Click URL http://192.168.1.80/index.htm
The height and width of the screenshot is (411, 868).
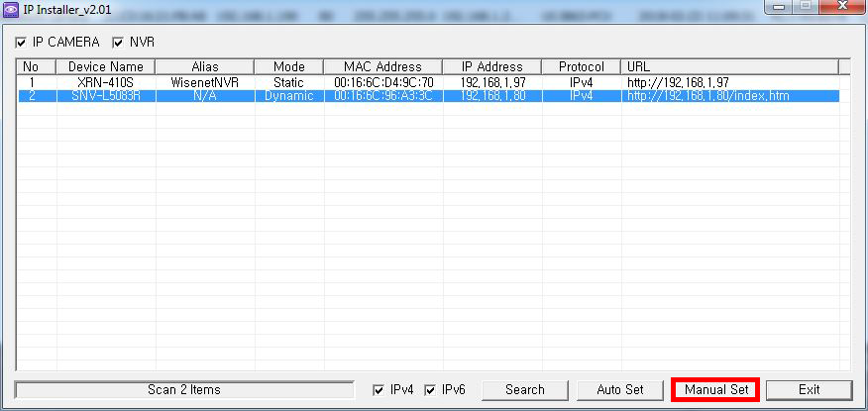click(708, 96)
